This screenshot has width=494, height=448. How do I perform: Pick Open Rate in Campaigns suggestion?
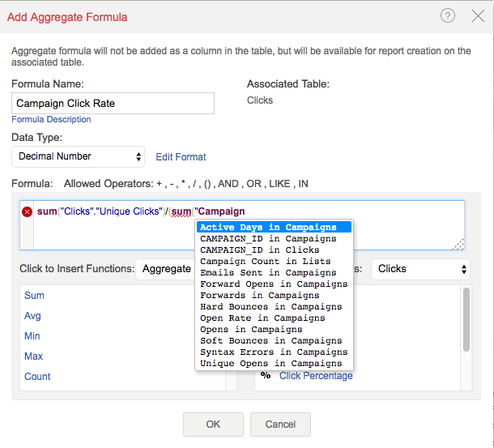point(262,318)
